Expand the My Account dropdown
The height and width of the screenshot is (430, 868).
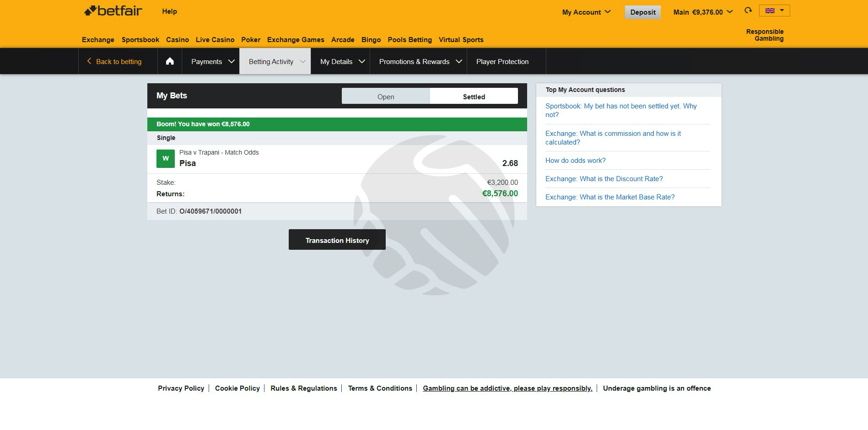tap(586, 12)
